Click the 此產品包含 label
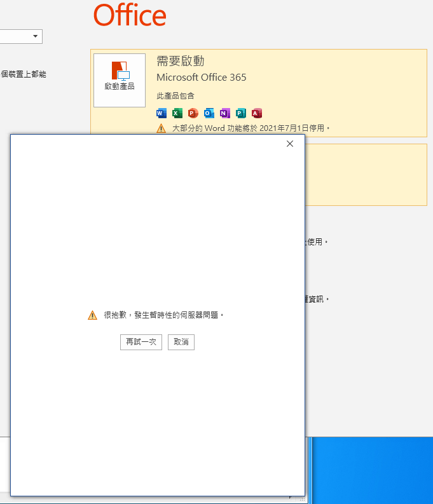Image resolution: width=433 pixels, height=504 pixels. point(175,96)
